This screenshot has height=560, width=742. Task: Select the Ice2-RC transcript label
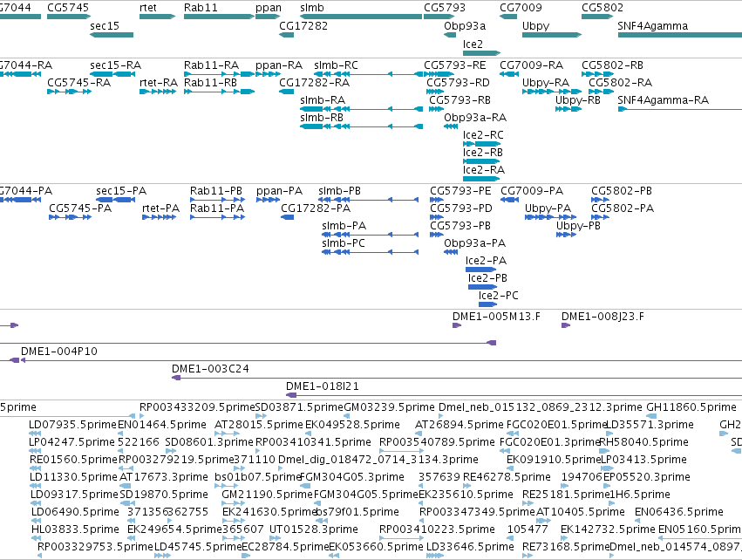point(483,135)
